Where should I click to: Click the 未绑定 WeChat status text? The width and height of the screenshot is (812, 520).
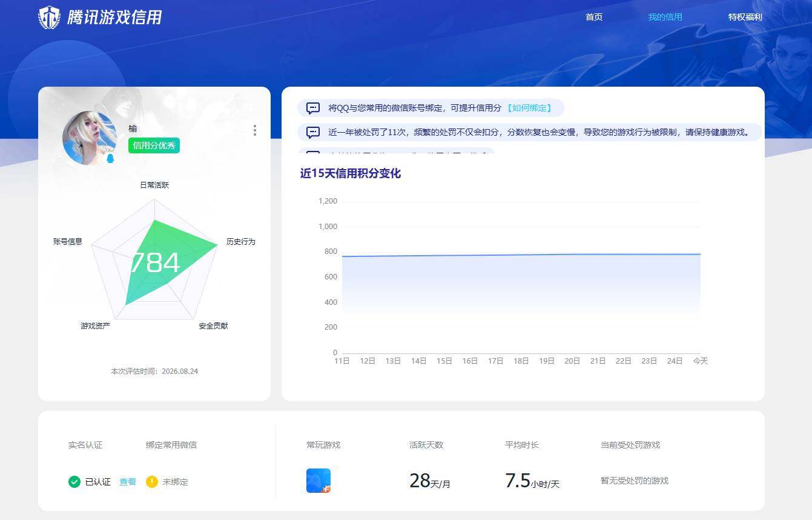click(x=175, y=482)
